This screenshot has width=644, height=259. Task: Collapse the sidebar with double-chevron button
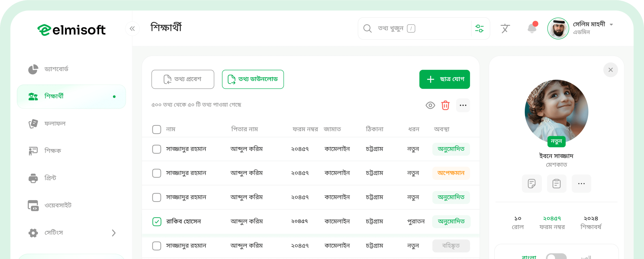tap(132, 29)
